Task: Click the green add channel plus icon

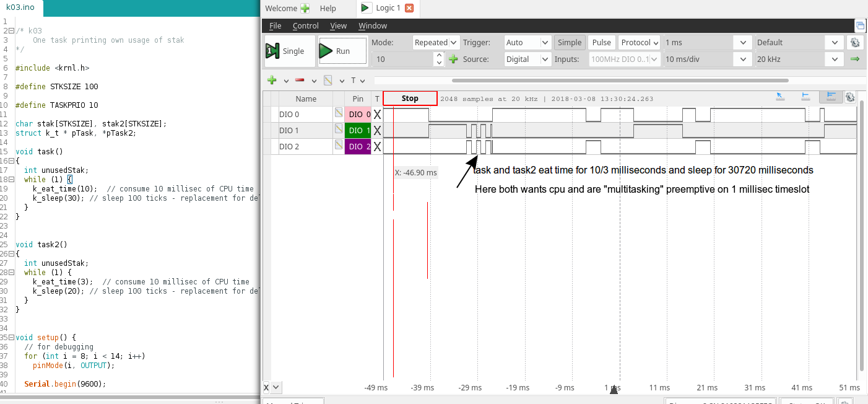Action: click(x=271, y=81)
